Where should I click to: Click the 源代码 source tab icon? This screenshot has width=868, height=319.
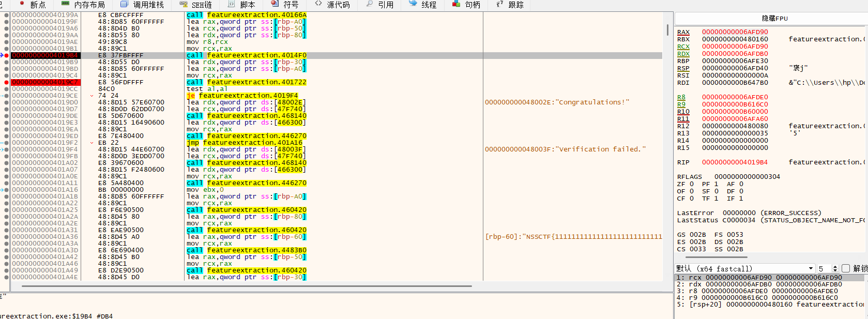tap(318, 4)
